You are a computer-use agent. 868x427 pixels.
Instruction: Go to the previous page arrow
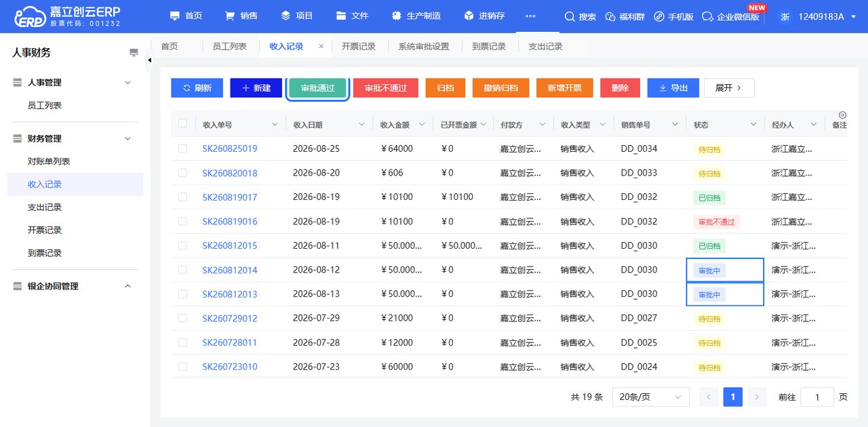pos(709,396)
